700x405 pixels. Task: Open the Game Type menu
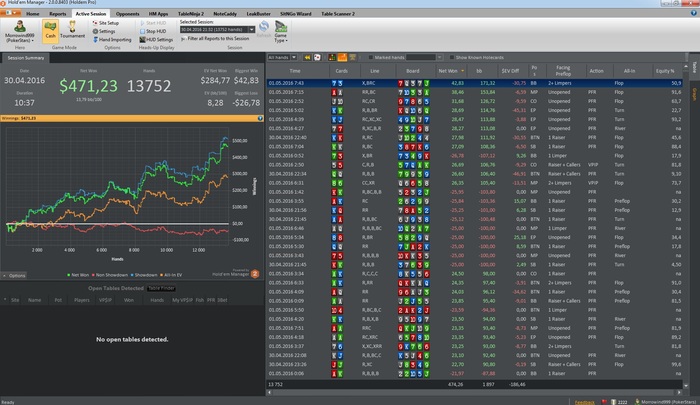[x=281, y=32]
